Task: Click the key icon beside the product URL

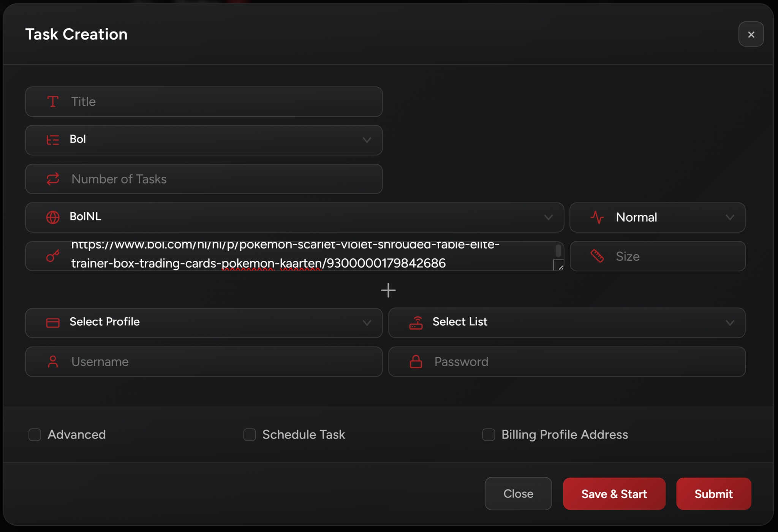Action: point(53,256)
